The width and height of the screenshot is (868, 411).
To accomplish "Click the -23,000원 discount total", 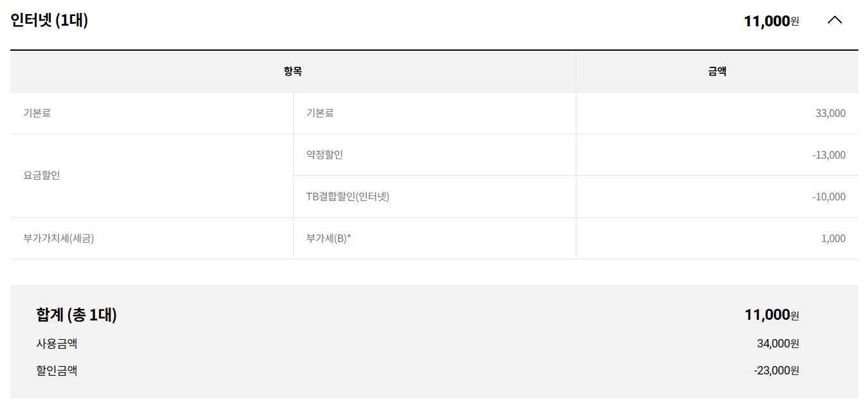I will [x=776, y=371].
